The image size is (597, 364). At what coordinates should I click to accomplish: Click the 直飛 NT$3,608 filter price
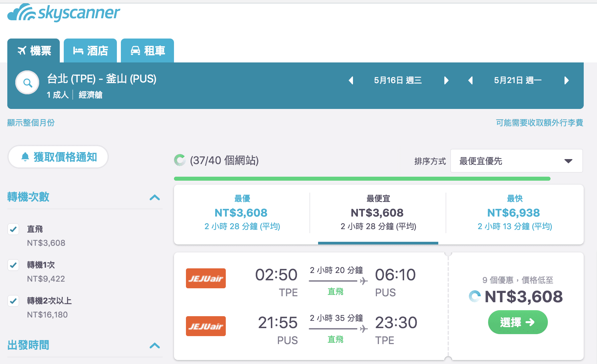pyautogui.click(x=46, y=243)
